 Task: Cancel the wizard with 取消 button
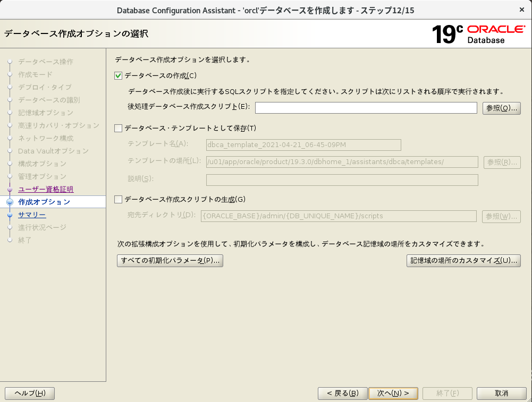[x=501, y=394]
